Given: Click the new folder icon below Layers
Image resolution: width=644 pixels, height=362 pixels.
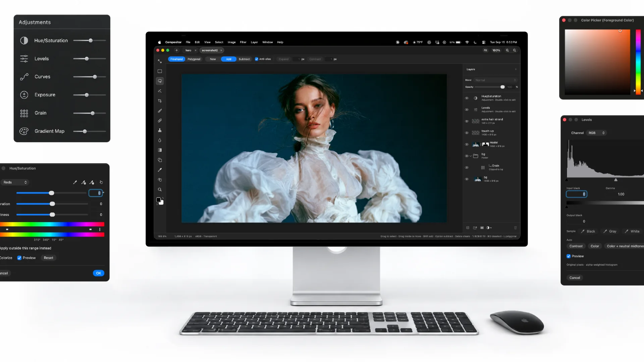Looking at the screenshot, I should click(475, 228).
